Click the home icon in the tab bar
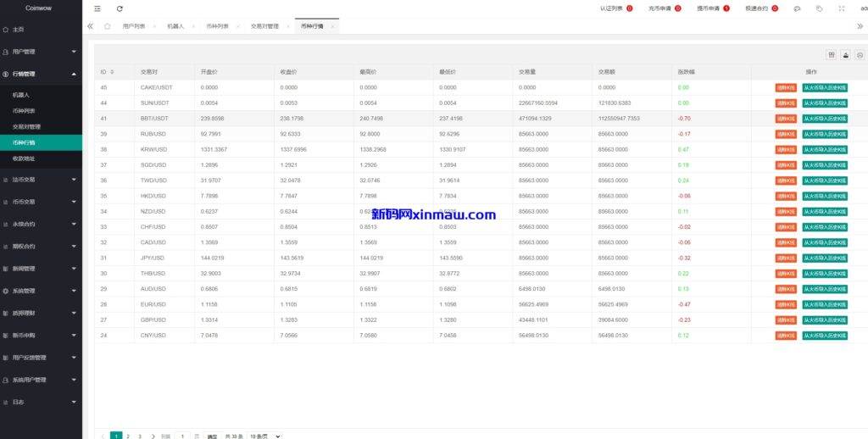This screenshot has width=868, height=439. click(107, 26)
